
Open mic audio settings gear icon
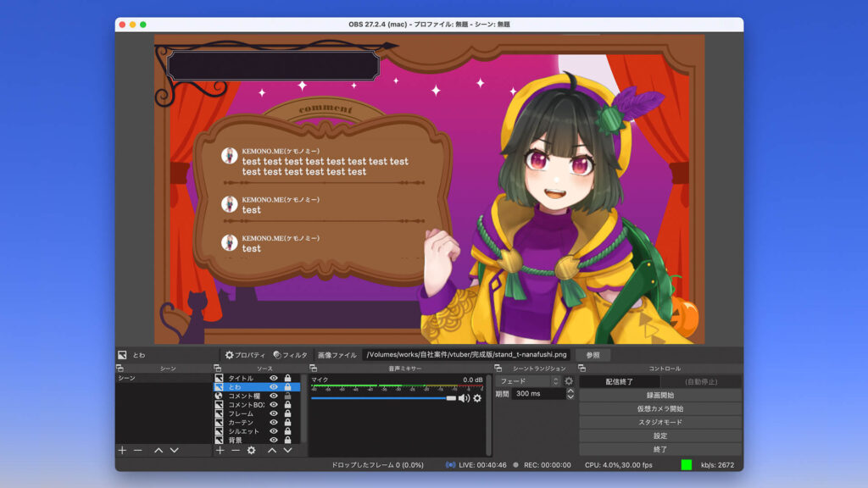(x=476, y=398)
